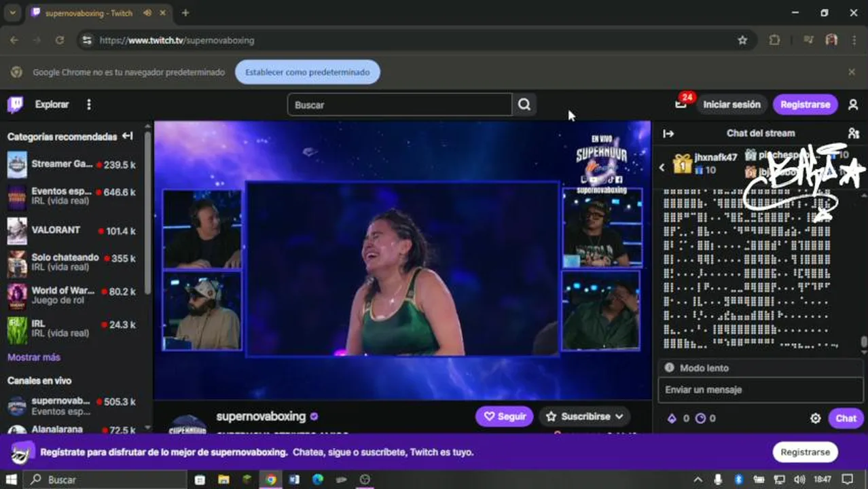
Task: Click Iniciar sesión button
Action: tap(731, 105)
